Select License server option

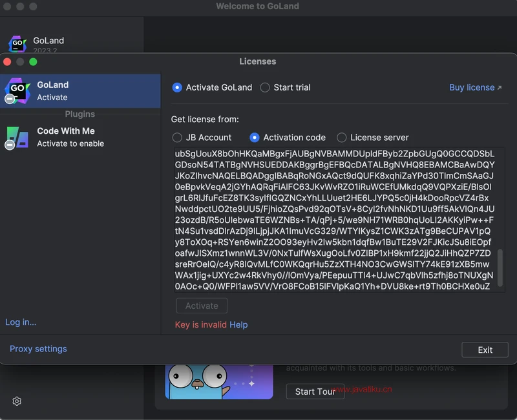point(373,138)
